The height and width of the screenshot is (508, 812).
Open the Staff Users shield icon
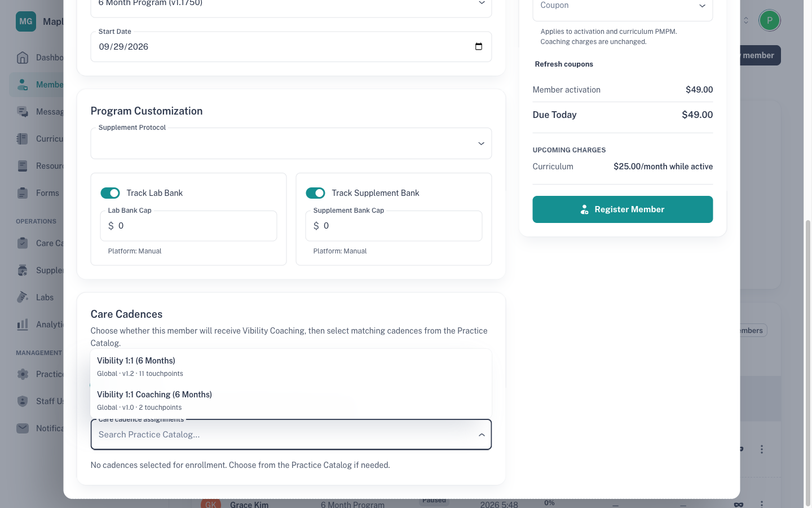pos(23,401)
